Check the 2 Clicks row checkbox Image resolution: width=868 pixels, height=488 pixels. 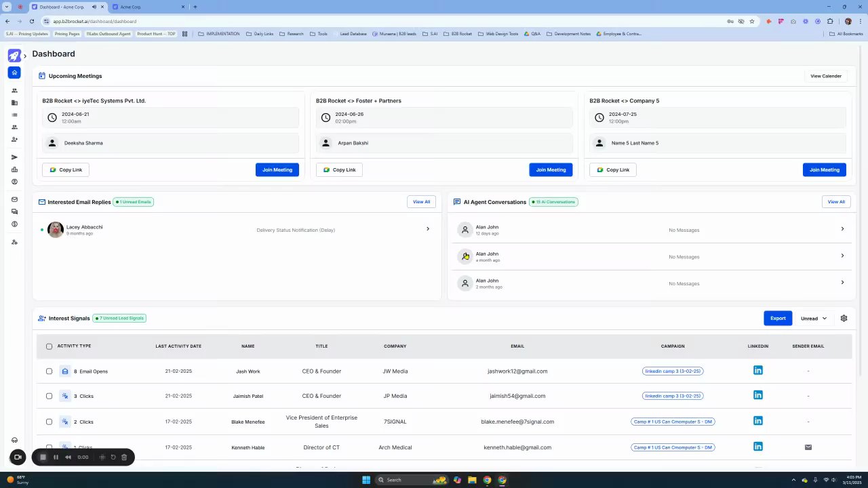coord(49,422)
